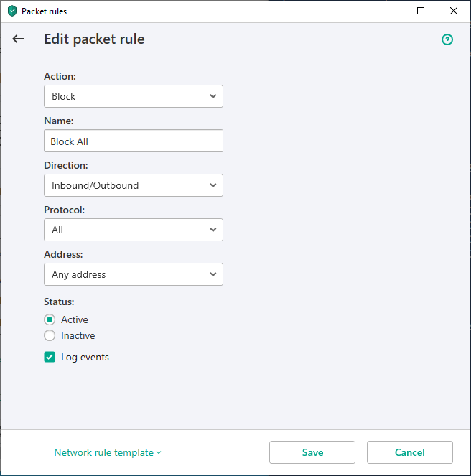
Task: Click the Log events label text
Action: coord(85,357)
